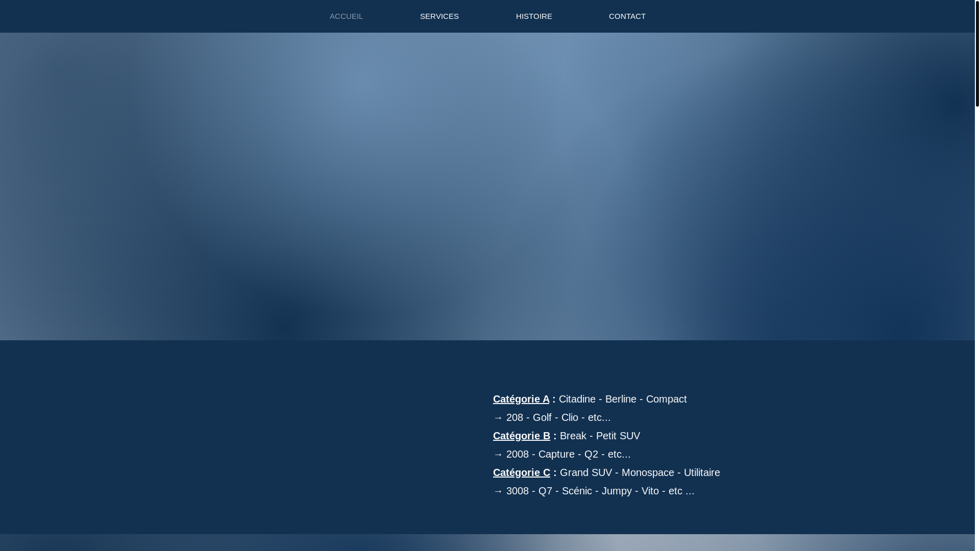This screenshot has height=551, width=980.
Task: Open the ACCUEIL menu item
Action: (346, 16)
